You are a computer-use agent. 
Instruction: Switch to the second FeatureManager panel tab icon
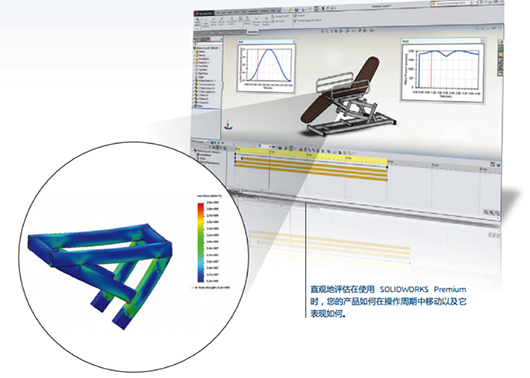pyautogui.click(x=199, y=39)
